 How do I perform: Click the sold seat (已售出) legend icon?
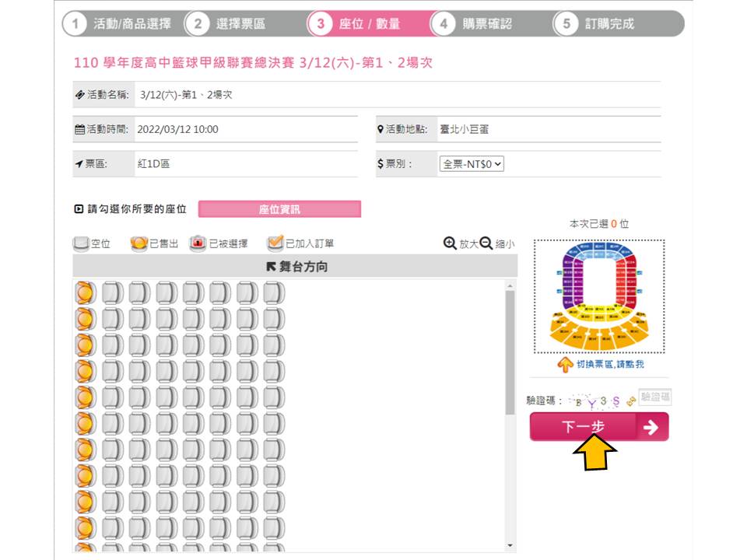coord(139,243)
